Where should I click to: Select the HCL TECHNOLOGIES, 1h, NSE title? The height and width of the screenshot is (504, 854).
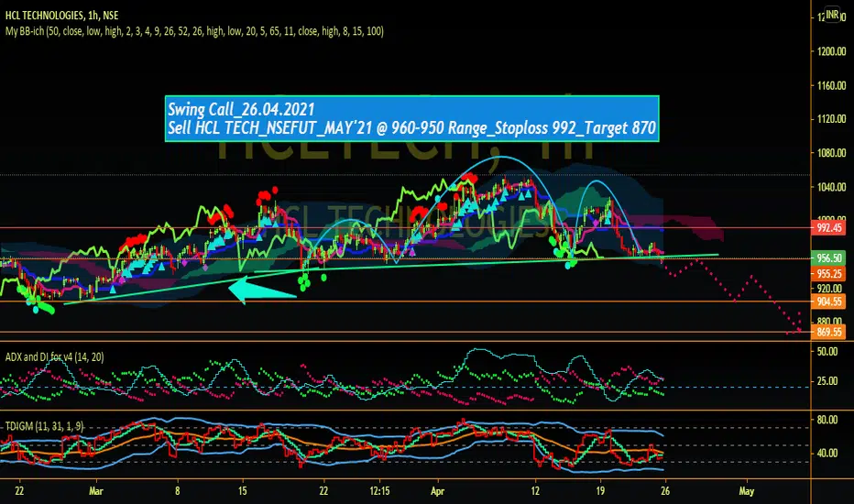[61, 16]
